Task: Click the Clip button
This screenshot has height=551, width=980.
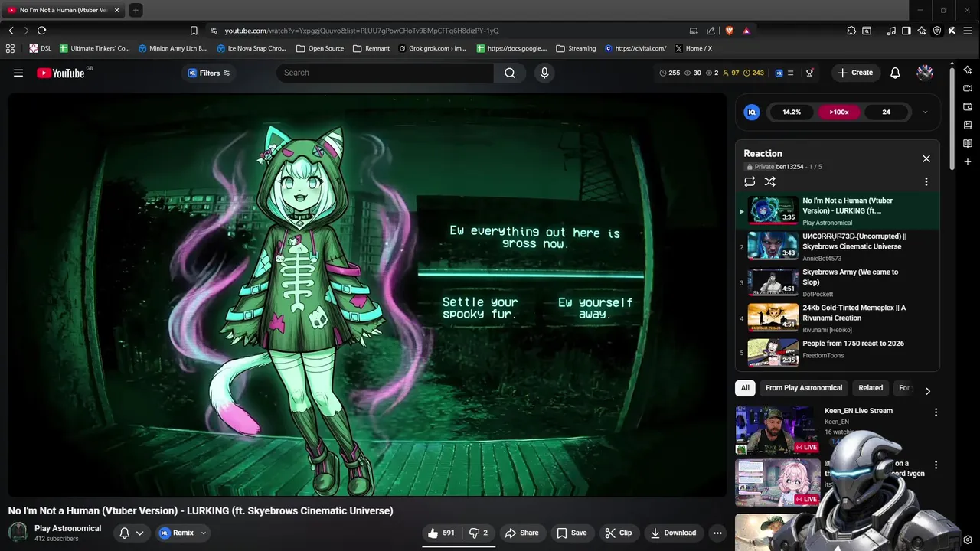Action: tap(618, 533)
